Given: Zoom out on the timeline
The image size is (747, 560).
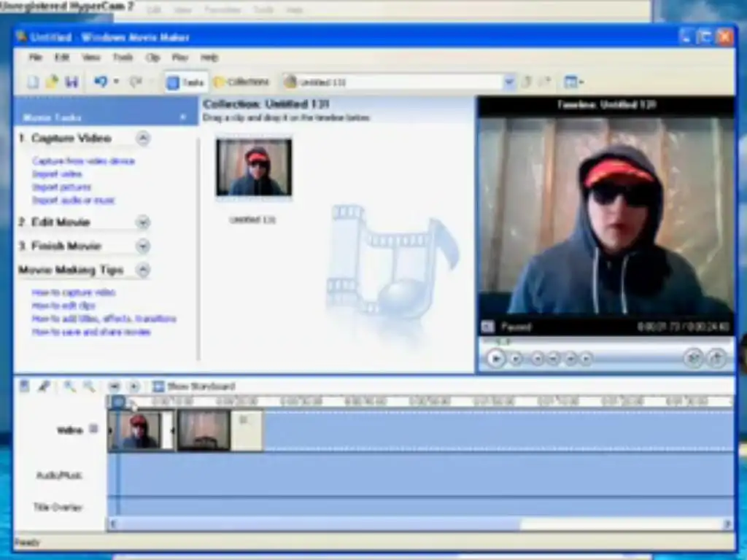Looking at the screenshot, I should [88, 386].
